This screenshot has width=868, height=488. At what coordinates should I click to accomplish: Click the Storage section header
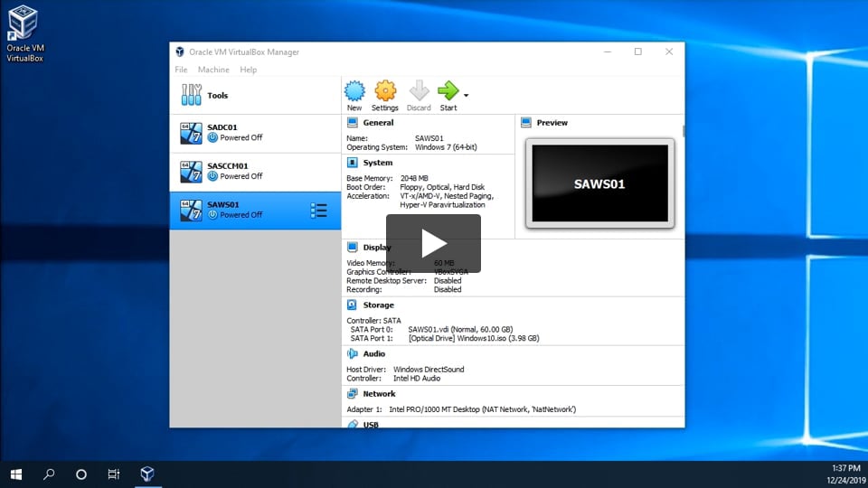click(378, 305)
